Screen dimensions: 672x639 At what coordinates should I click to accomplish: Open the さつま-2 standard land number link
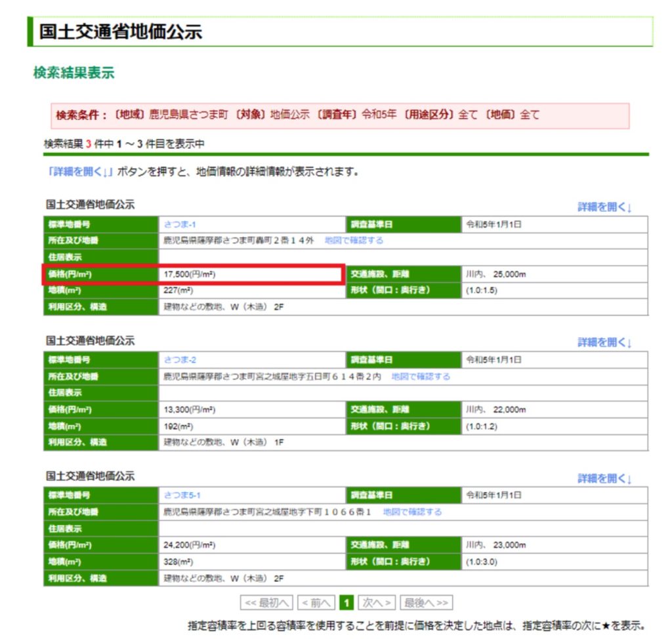point(180,360)
